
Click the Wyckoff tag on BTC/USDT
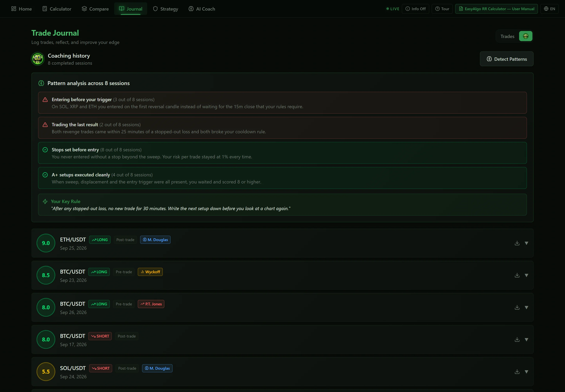point(150,272)
